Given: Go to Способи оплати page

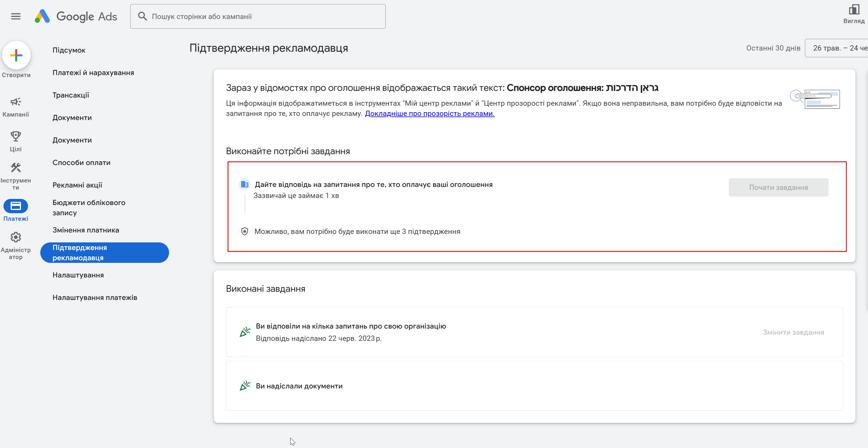Looking at the screenshot, I should [81, 162].
